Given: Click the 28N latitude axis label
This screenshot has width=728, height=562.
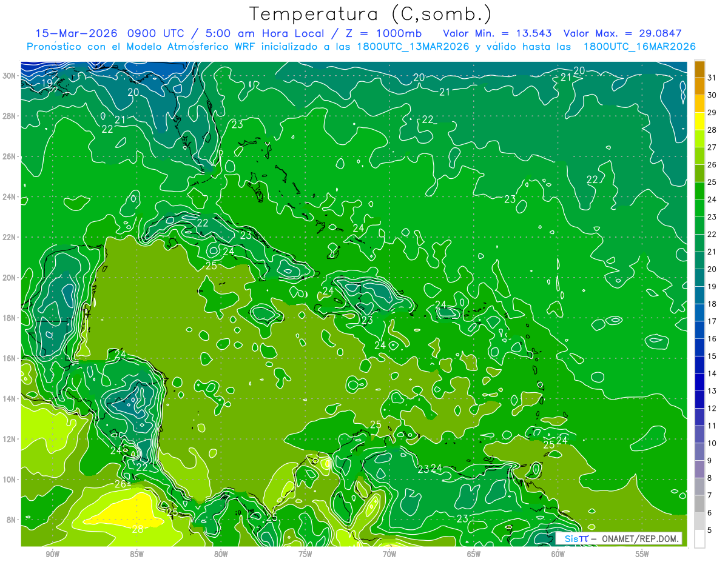Looking at the screenshot, I should tap(9, 116).
